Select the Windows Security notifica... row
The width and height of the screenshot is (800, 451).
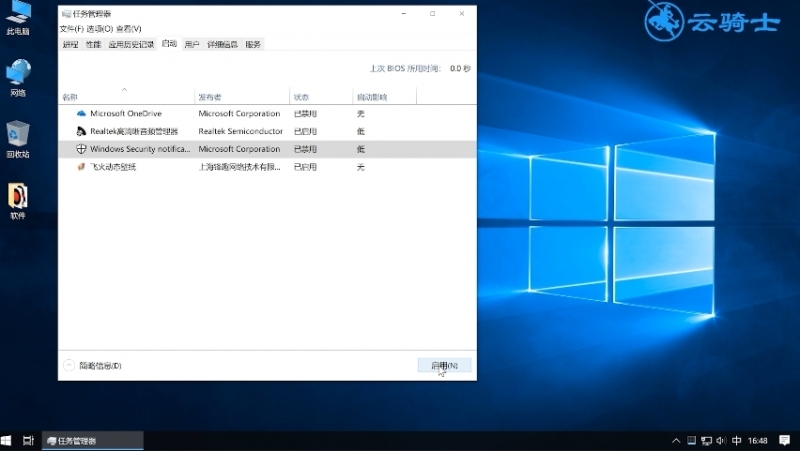[267, 149]
